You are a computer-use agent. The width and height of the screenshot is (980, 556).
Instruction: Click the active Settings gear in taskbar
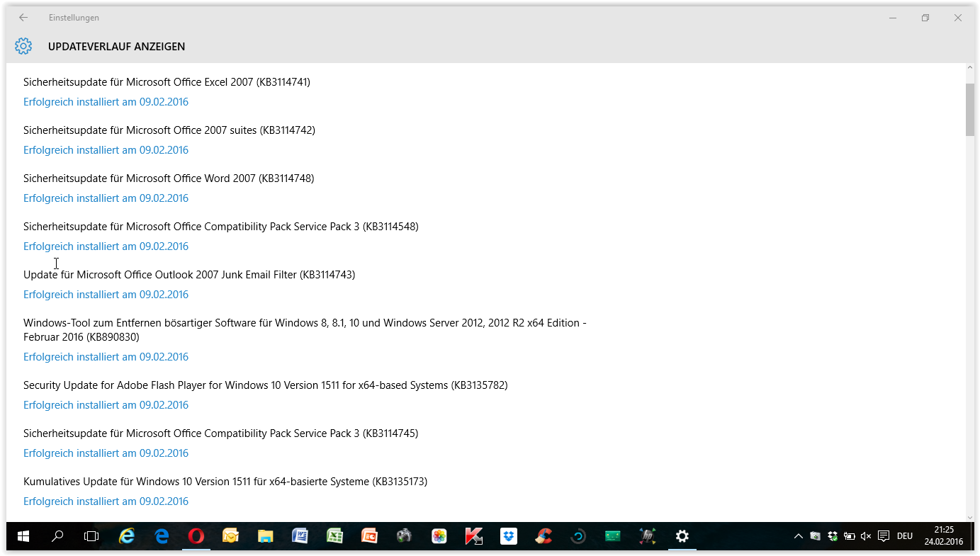(x=682, y=536)
